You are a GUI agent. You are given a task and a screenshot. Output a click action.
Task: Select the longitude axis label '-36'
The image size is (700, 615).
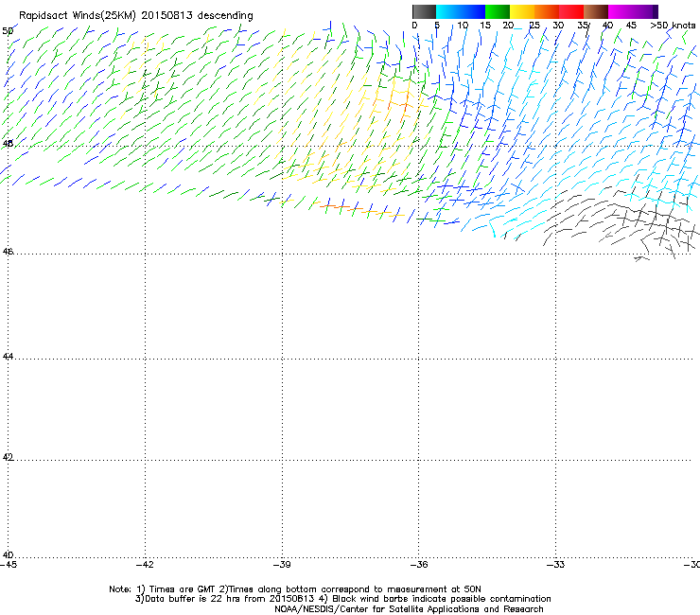[419, 565]
